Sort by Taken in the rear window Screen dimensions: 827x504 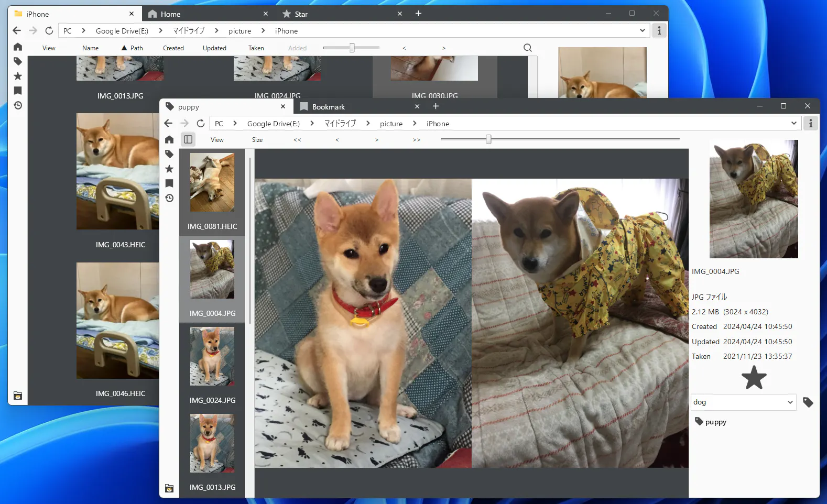256,48
